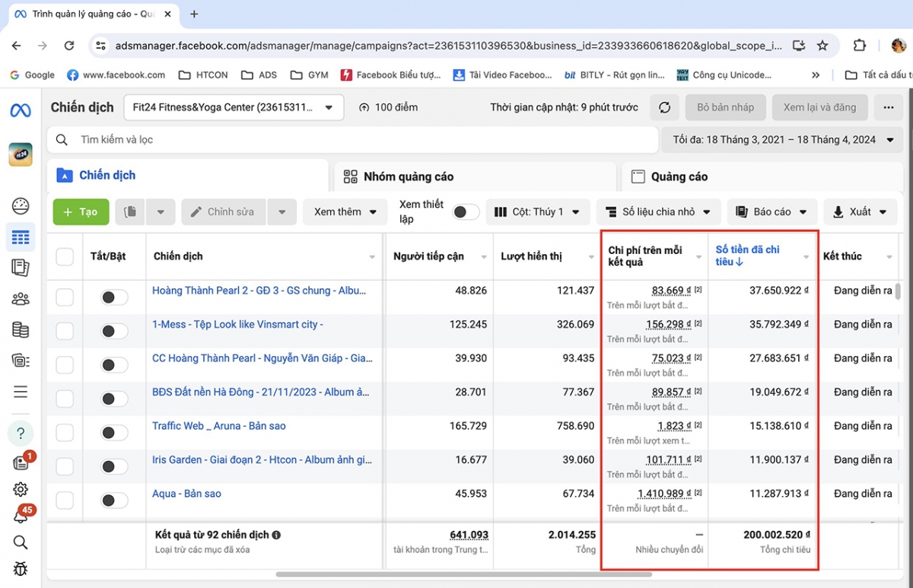Click the duplicate campaign icon button
The height and width of the screenshot is (588, 913).
point(130,211)
